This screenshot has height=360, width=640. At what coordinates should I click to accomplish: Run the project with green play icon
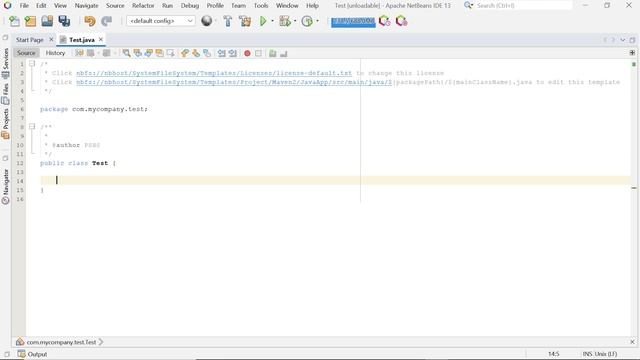tap(263, 21)
